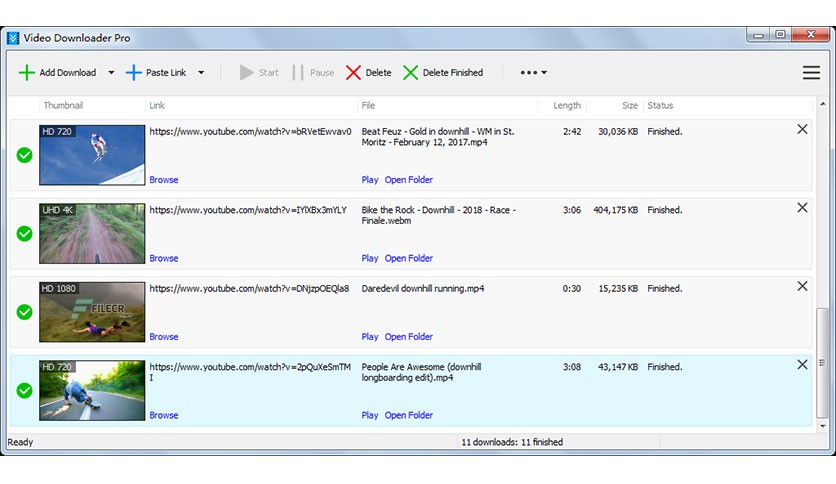Expand the Paste Link dropdown arrow
836x484 pixels.
201,72
